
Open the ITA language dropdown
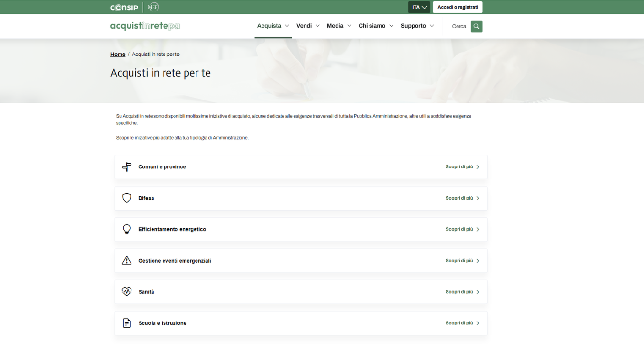tap(419, 7)
